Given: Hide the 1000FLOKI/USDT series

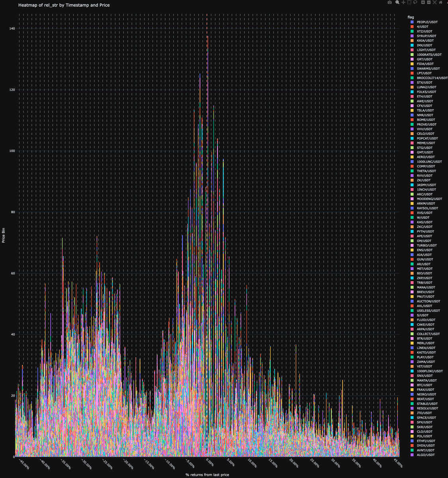Looking at the screenshot, I should pos(426,371).
